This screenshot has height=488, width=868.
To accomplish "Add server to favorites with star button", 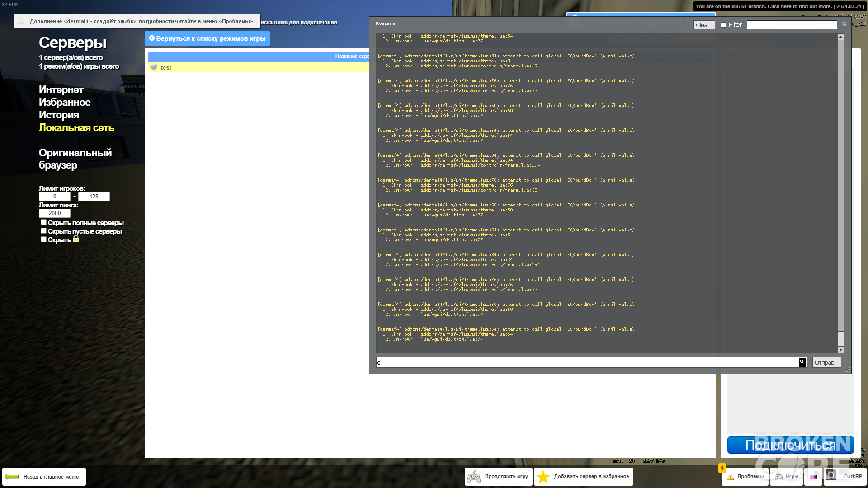I will point(583,477).
